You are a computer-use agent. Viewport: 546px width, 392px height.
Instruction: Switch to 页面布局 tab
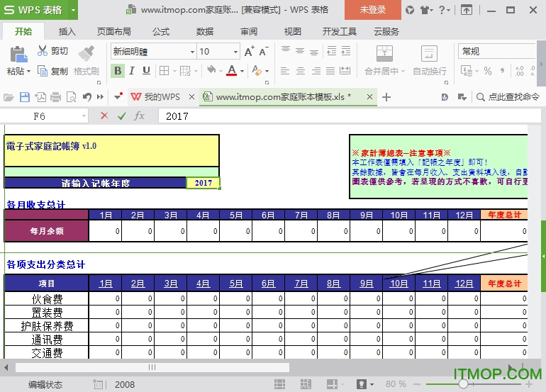(x=114, y=32)
